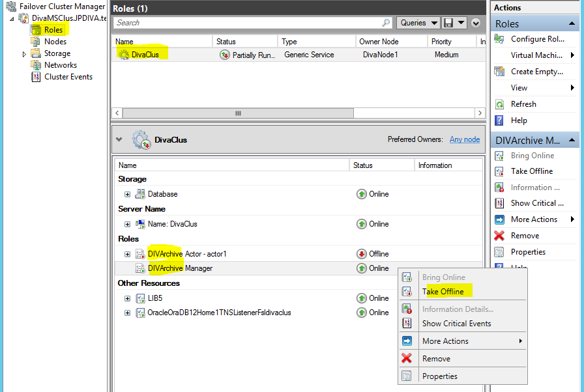
Task: Click the Refresh icon in Actions
Action: (499, 104)
